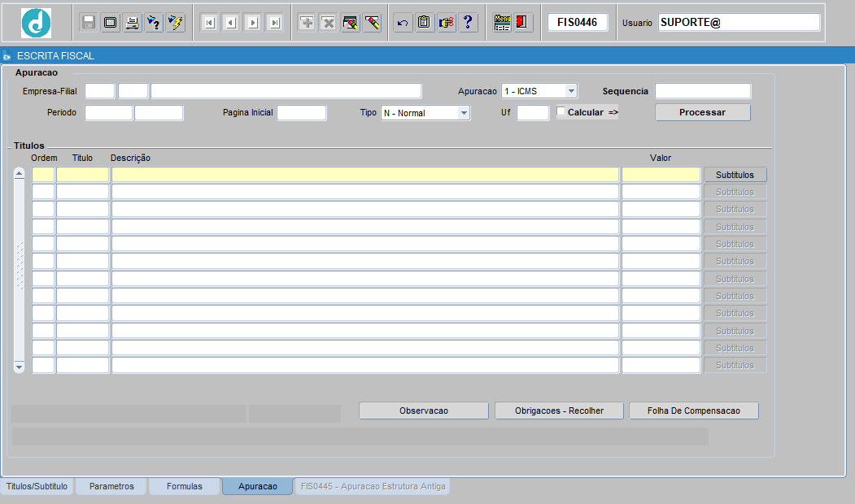Expand the Tipo dropdown showing N - Normal
Viewport: 855px width, 504px height.
click(464, 113)
